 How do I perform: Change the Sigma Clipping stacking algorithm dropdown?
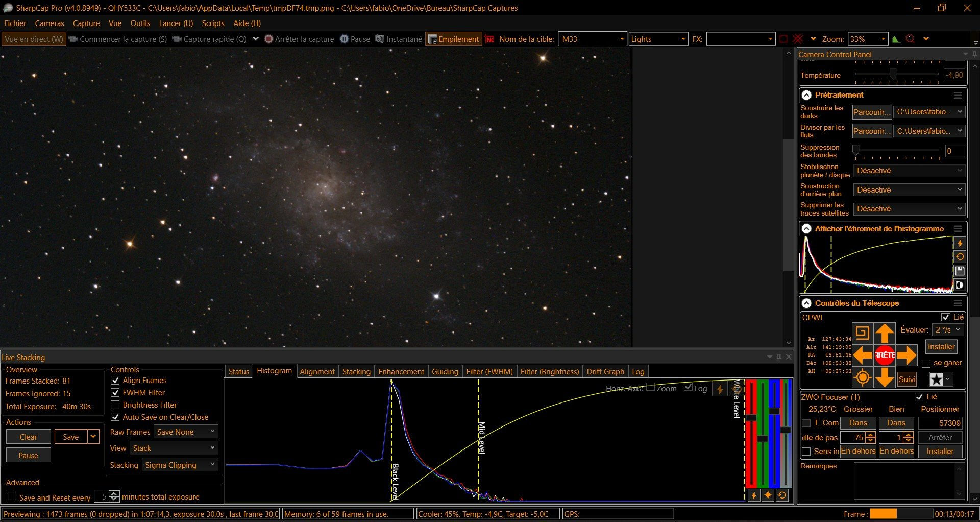pyautogui.click(x=180, y=465)
